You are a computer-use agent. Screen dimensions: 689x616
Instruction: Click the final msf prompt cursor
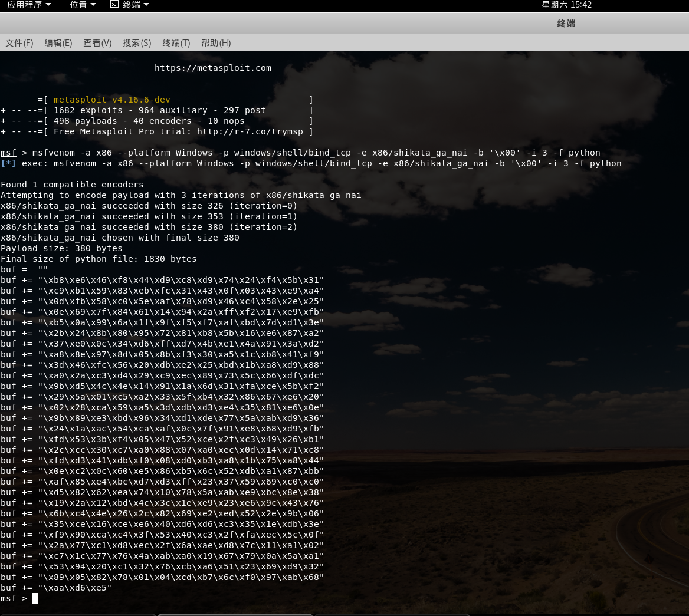(35, 598)
